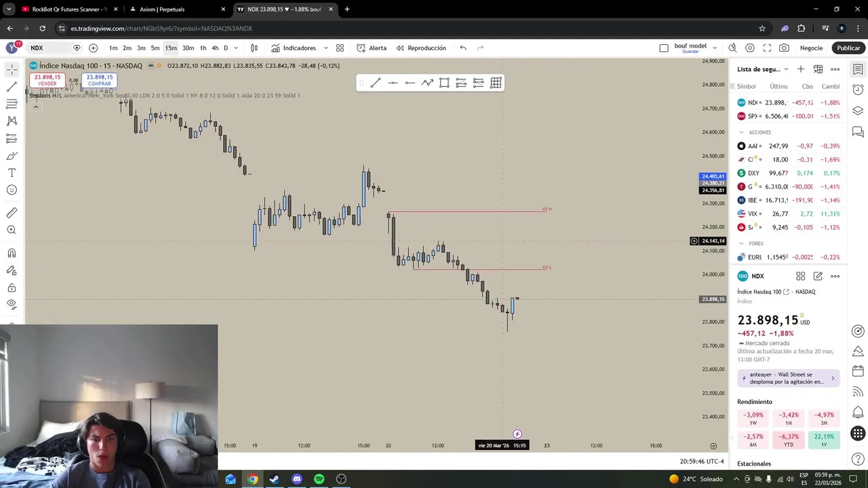868x488 pixels.
Task: Select the ruler measure tool
Action: point(12,213)
